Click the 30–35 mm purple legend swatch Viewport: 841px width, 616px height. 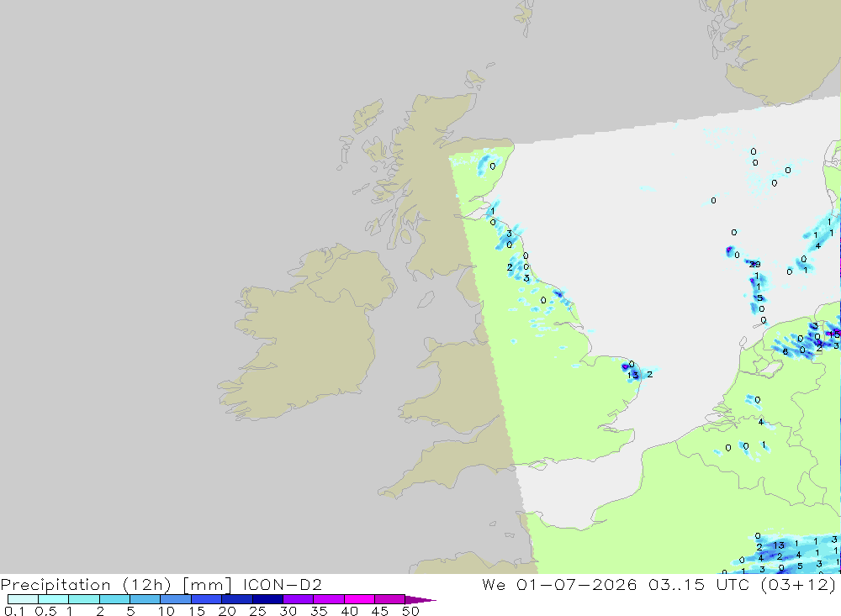(x=299, y=599)
